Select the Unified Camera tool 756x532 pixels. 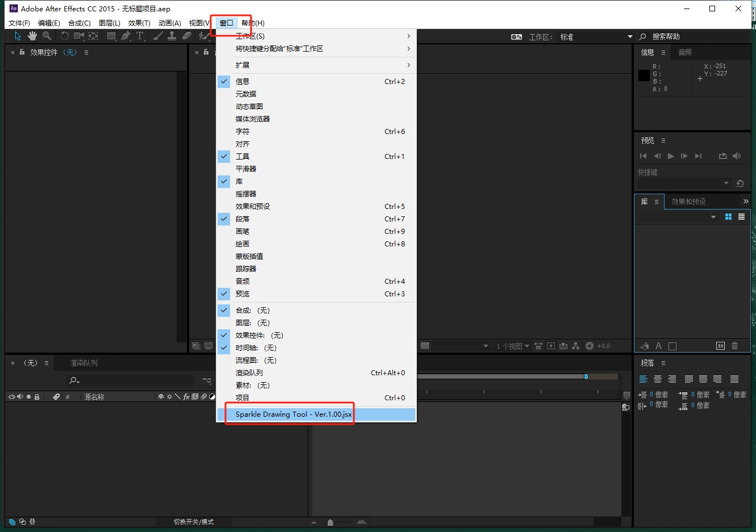(x=79, y=36)
